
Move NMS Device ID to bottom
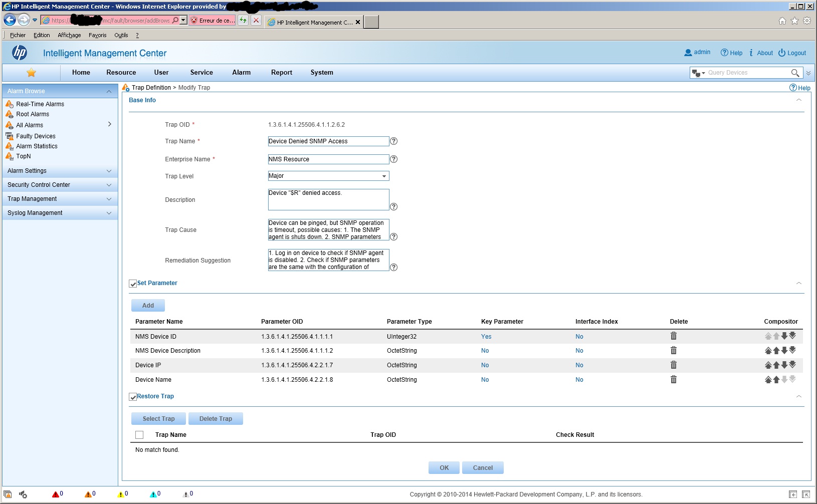pyautogui.click(x=792, y=336)
